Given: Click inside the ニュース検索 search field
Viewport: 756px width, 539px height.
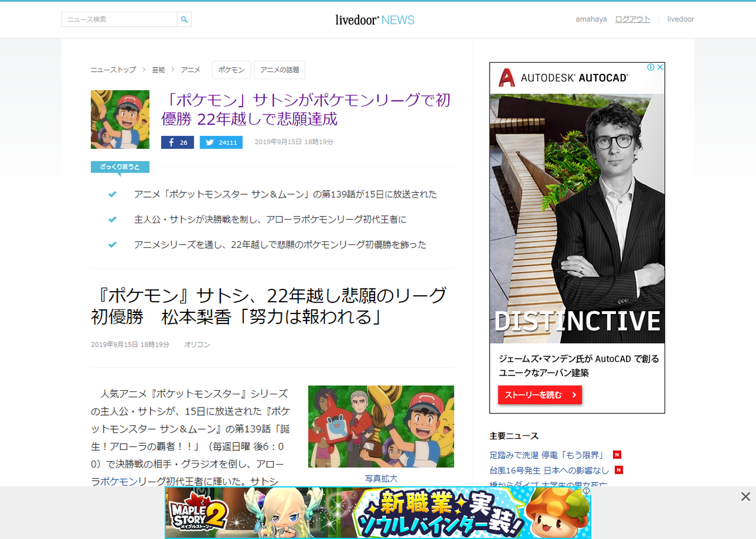Looking at the screenshot, I should (118, 19).
